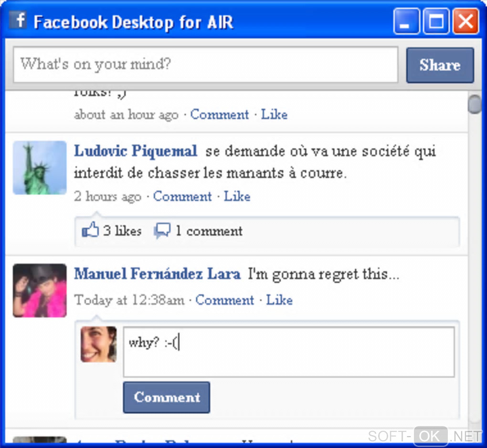This screenshot has width=487, height=448.
Task: Click Comment link on Manuel's post
Action: coord(224,300)
